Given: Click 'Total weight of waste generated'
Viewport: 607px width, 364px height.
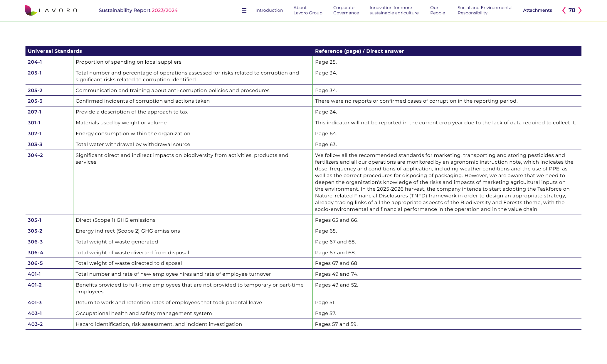Looking at the screenshot, I should (x=117, y=242).
